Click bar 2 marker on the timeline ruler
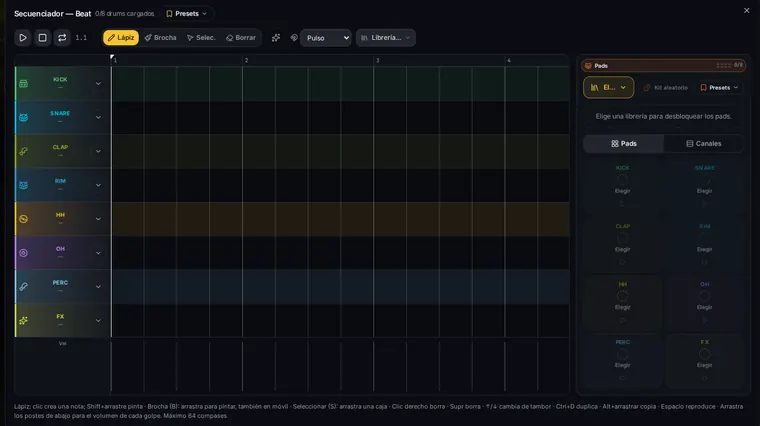Screen dimensions: 760x426 (246, 61)
